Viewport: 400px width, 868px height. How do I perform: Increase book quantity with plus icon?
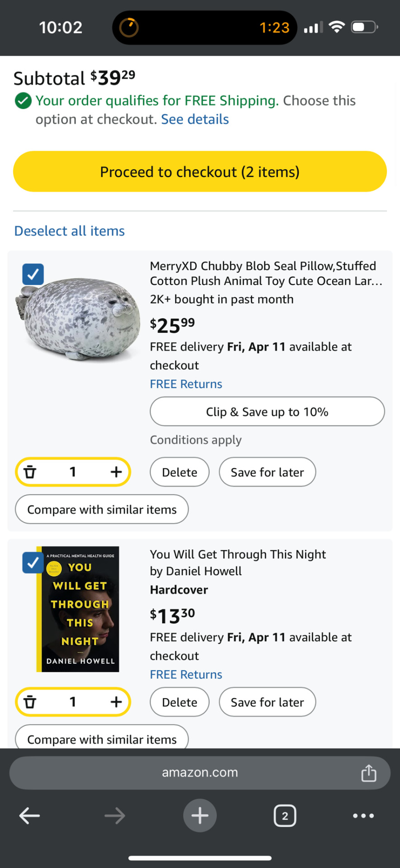[116, 702]
